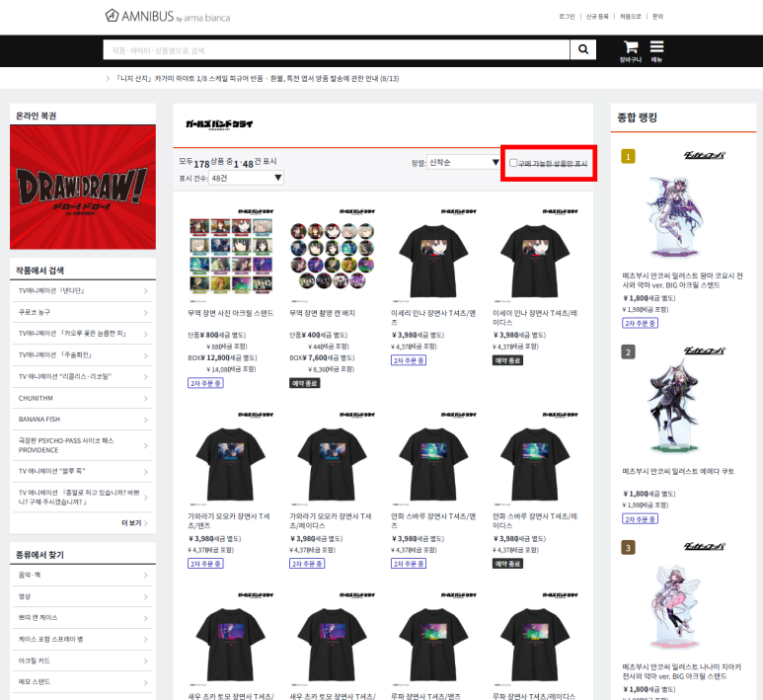
Task: Click the AMNIBUS logo in the header
Action: point(168,16)
